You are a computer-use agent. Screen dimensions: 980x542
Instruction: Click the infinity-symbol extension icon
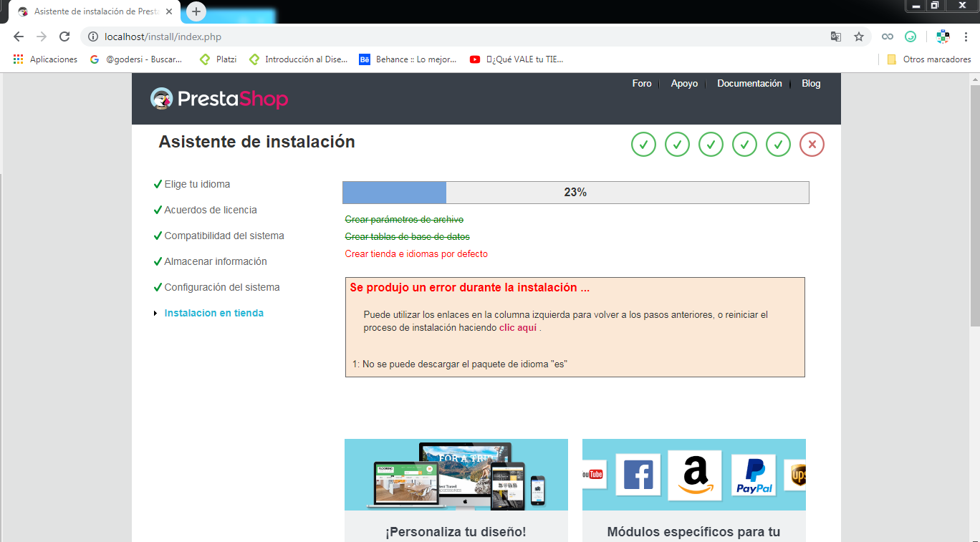point(888,37)
